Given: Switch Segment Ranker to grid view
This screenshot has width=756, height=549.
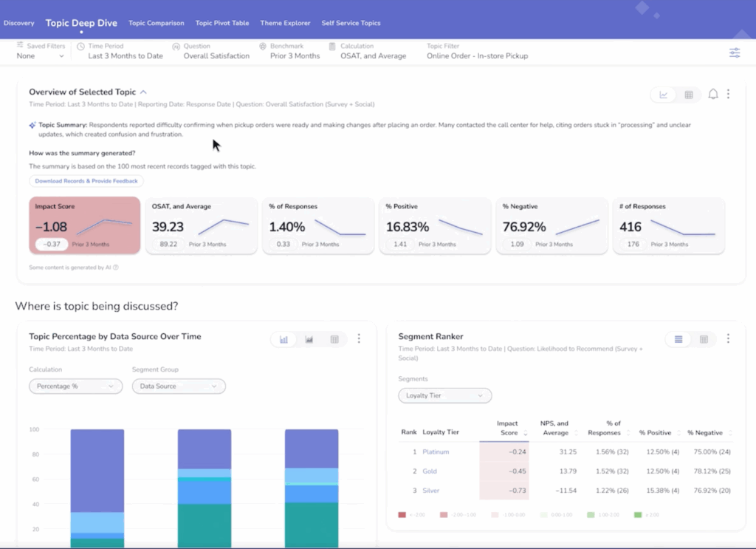Looking at the screenshot, I should pos(703,339).
